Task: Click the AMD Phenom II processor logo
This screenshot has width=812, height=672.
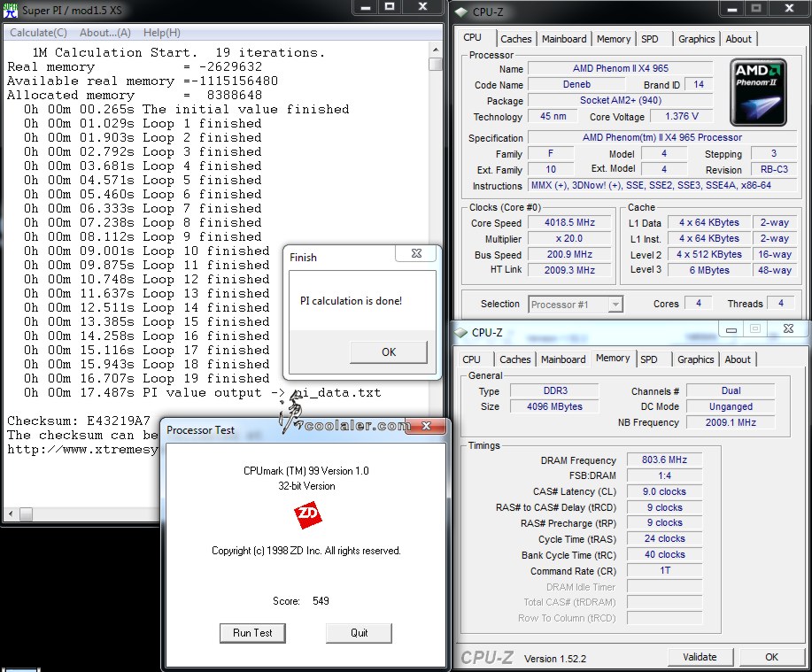Action: (x=758, y=92)
